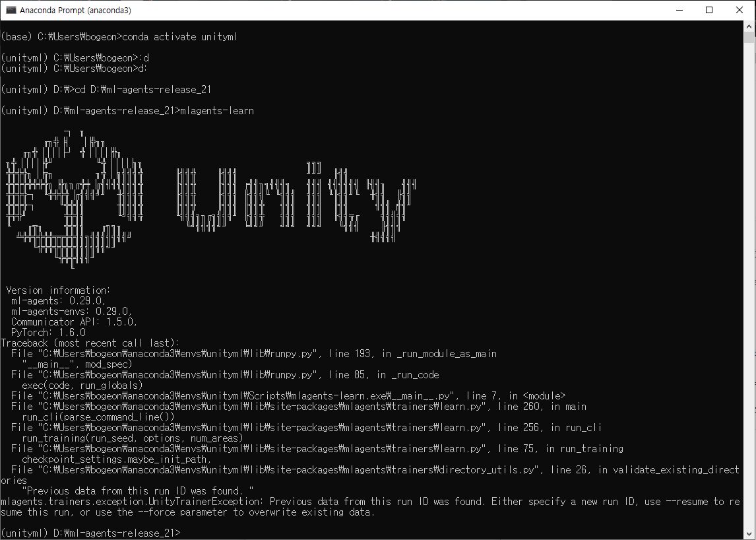Image resolution: width=756 pixels, height=540 pixels.
Task: Click the 'mlagents-learn' command text
Action: 217,110
